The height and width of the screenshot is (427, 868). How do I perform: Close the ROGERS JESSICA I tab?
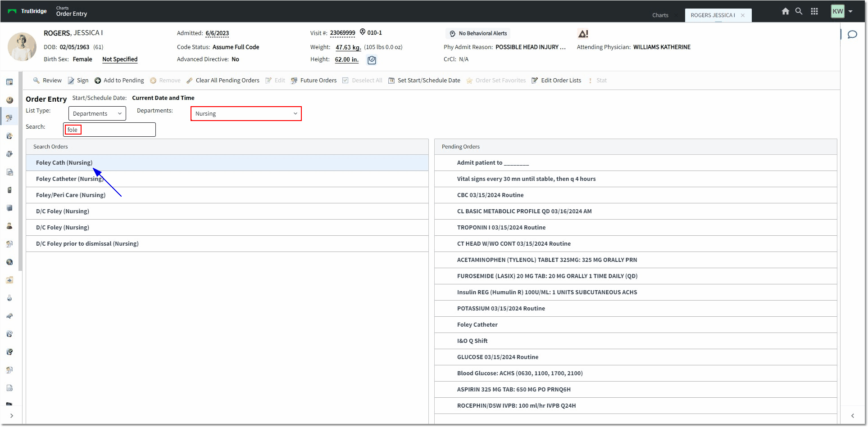coord(743,15)
